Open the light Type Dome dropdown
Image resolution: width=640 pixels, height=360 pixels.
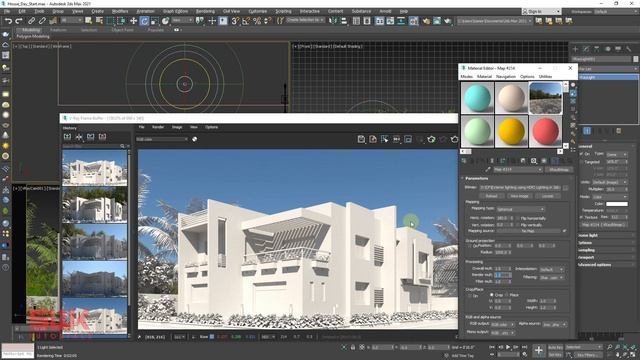616,154
